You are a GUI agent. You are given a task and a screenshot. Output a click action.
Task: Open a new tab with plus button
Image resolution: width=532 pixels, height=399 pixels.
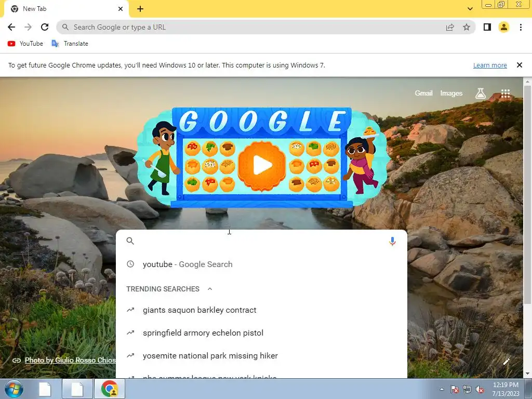(x=140, y=9)
